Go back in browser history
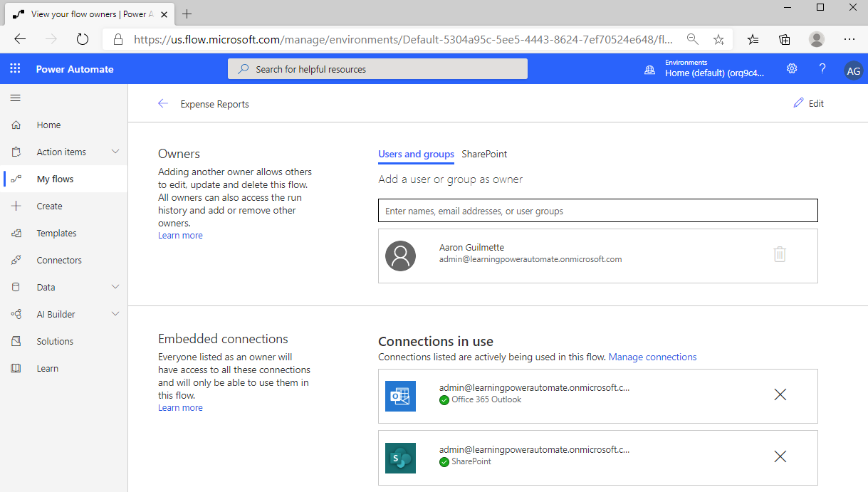The image size is (868, 492). pyautogui.click(x=20, y=40)
